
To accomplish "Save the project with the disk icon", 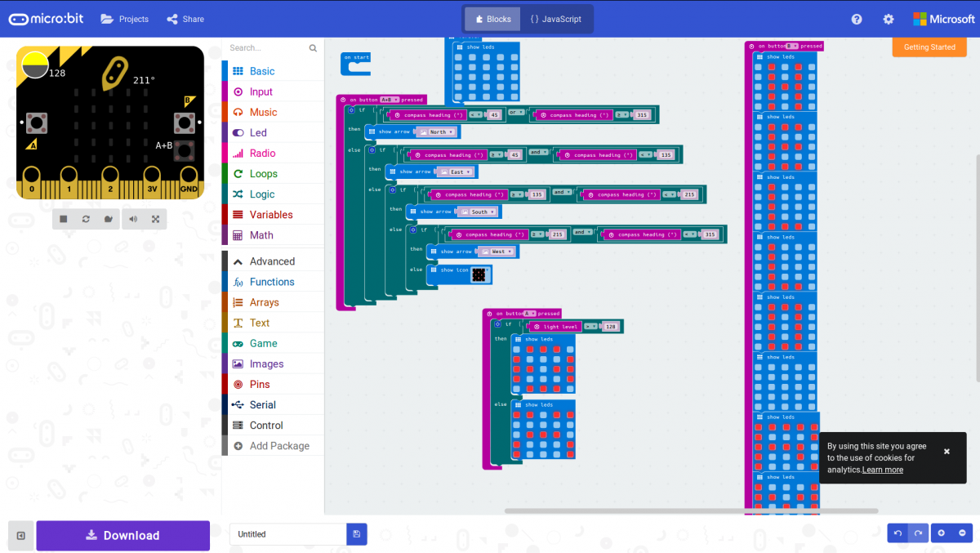I will [357, 534].
